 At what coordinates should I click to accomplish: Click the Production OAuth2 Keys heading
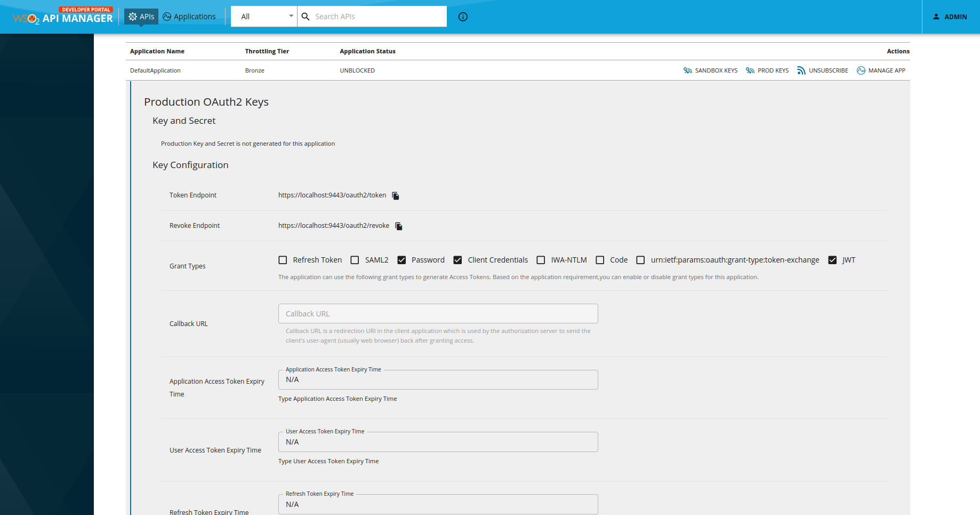pos(206,102)
